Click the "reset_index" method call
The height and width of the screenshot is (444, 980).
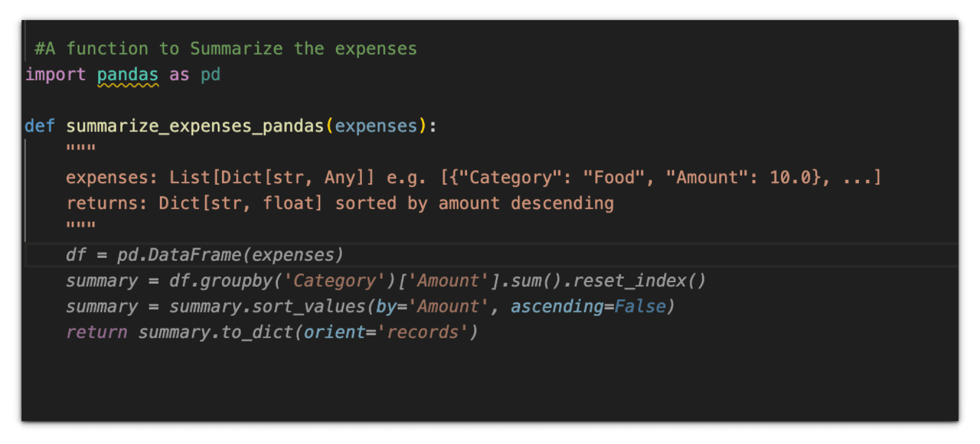click(x=629, y=281)
